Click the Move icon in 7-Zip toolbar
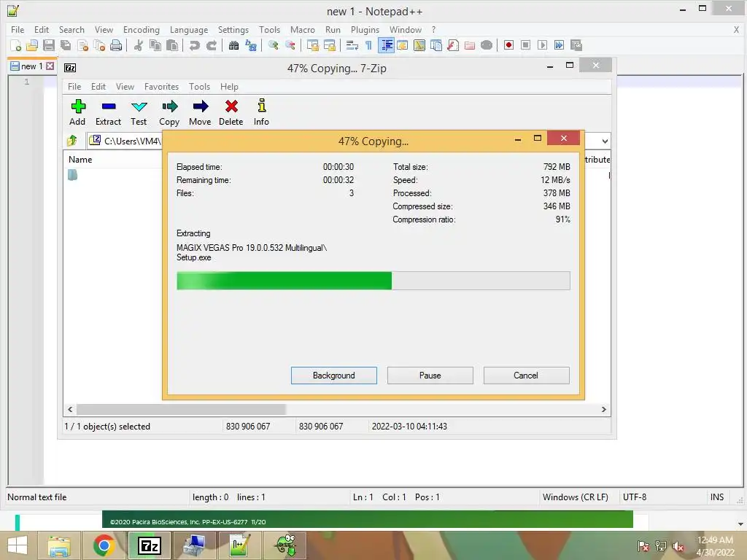The image size is (747, 560). (x=200, y=113)
